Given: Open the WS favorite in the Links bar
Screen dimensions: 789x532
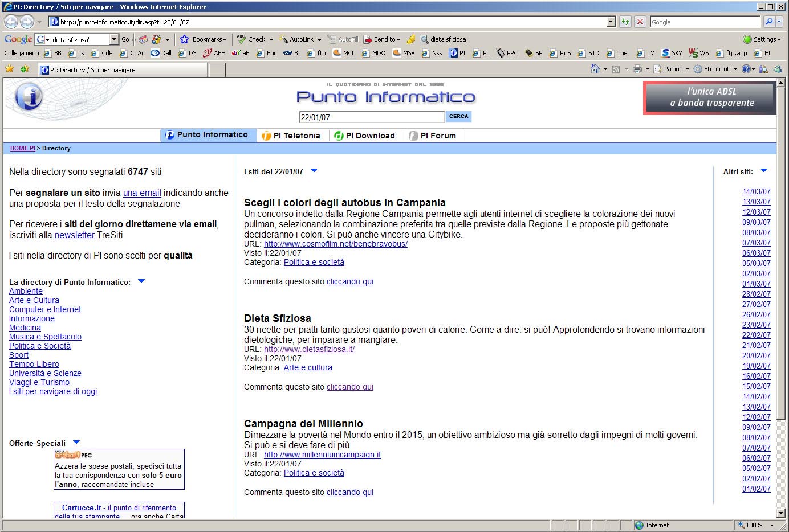Looking at the screenshot, I should [x=699, y=53].
